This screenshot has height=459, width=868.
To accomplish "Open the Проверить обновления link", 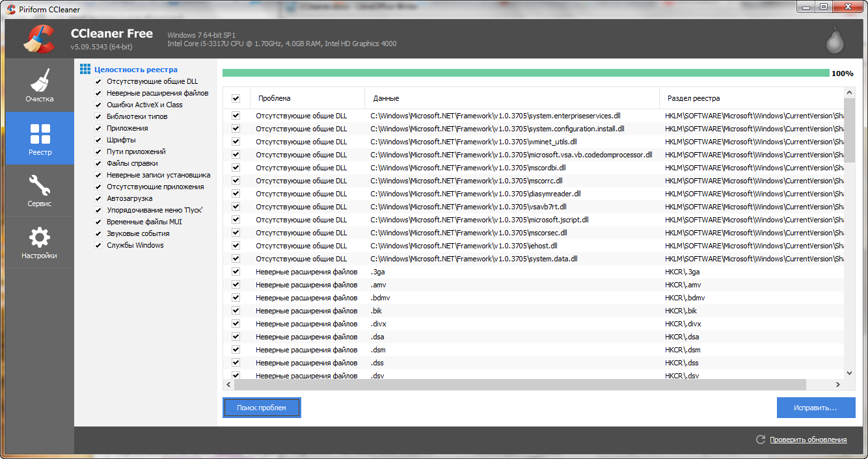I will [x=808, y=440].
